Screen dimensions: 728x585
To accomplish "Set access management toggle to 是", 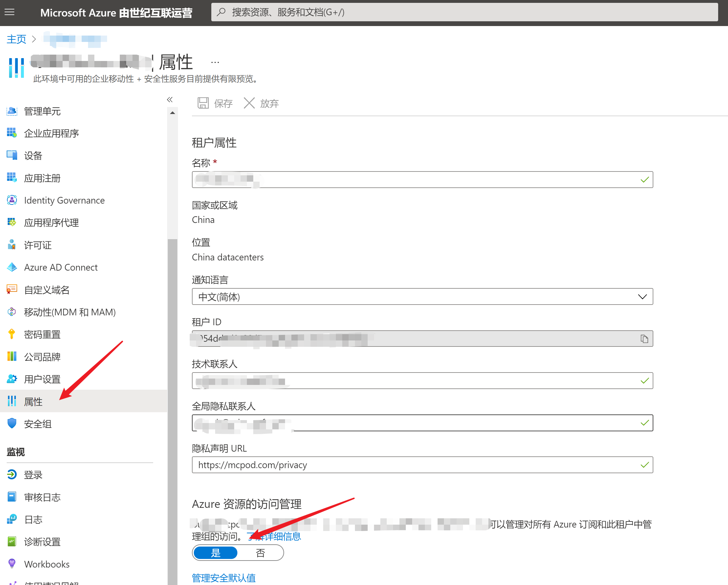I will (x=215, y=553).
